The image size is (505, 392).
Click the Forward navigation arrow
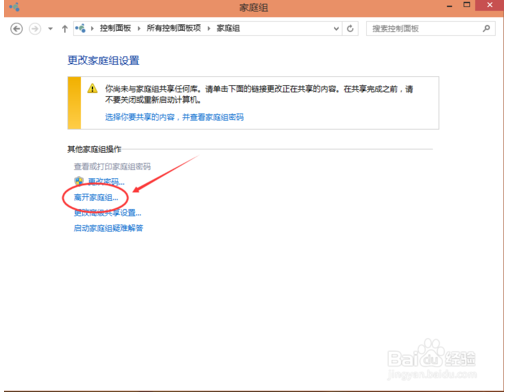pyautogui.click(x=35, y=29)
